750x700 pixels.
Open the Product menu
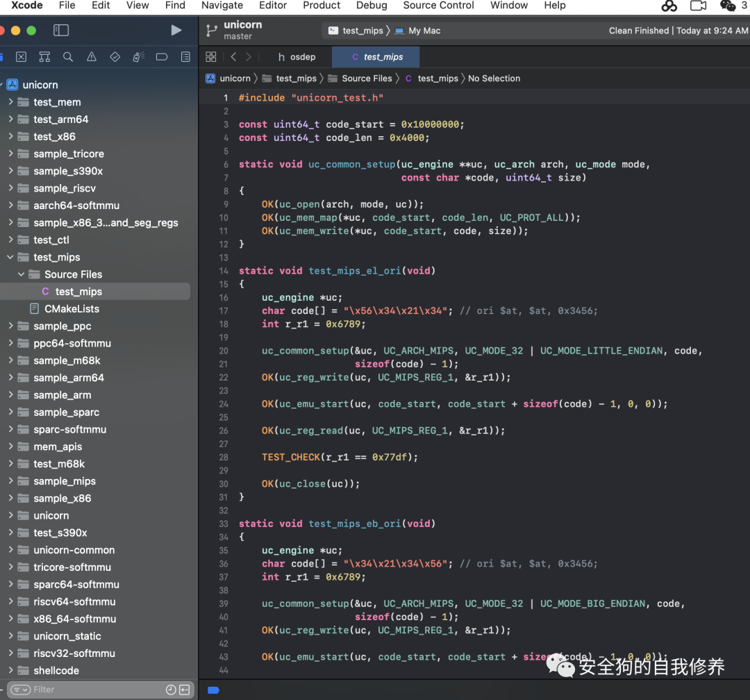tap(322, 6)
